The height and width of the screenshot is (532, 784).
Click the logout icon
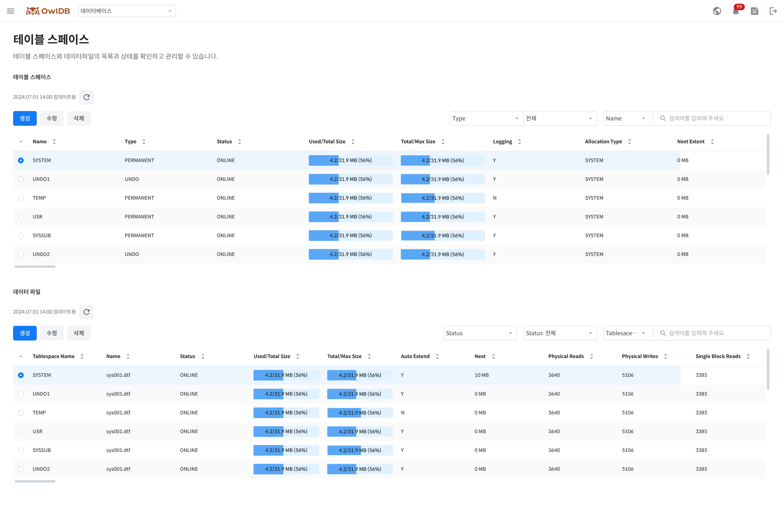[x=773, y=11]
